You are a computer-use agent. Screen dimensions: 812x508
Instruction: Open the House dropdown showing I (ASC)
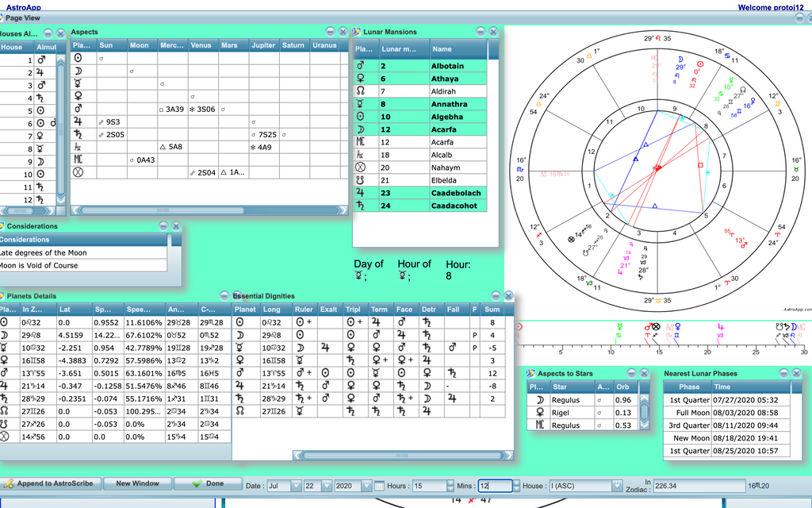pyautogui.click(x=617, y=486)
